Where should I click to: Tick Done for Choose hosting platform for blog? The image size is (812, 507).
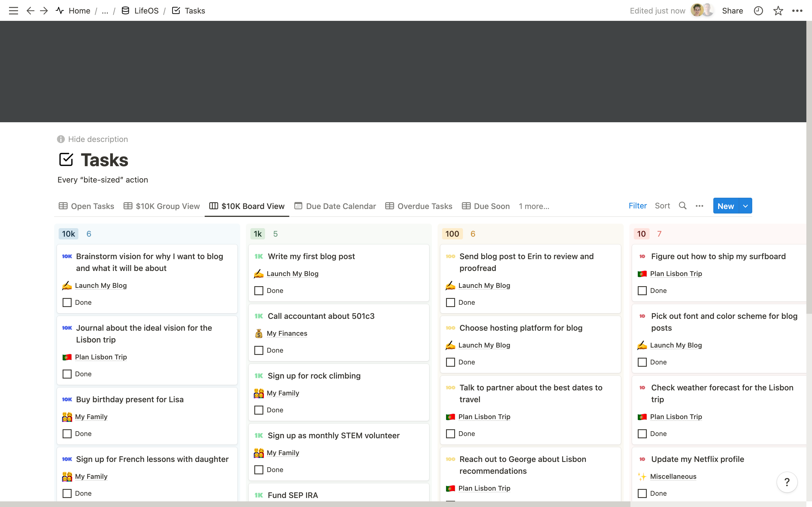click(x=450, y=362)
